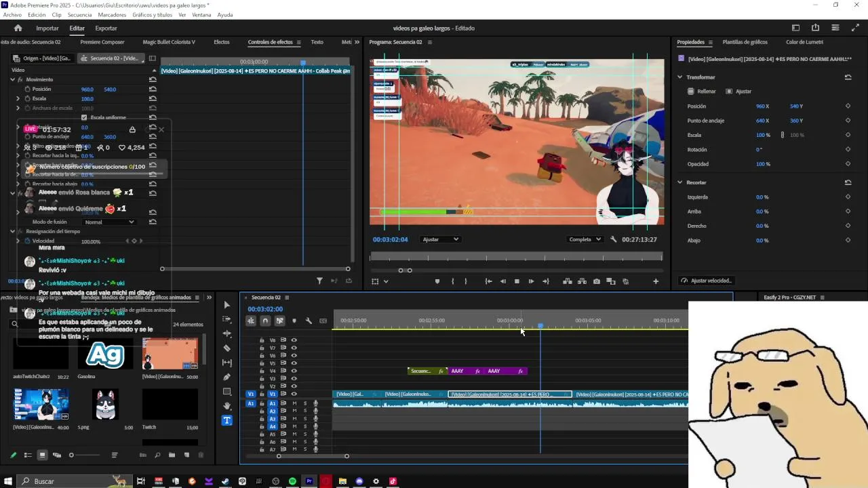
Task: Select the Ripple Edit tool
Action: [x=226, y=333]
